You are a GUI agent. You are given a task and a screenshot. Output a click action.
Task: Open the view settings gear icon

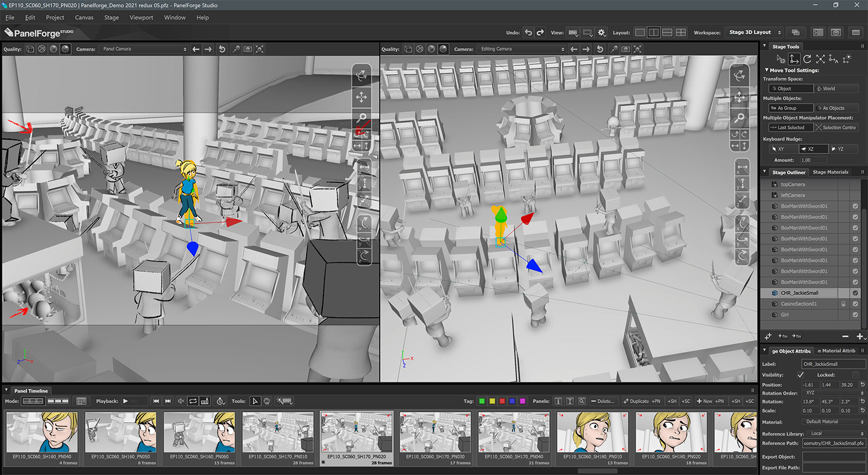602,32
